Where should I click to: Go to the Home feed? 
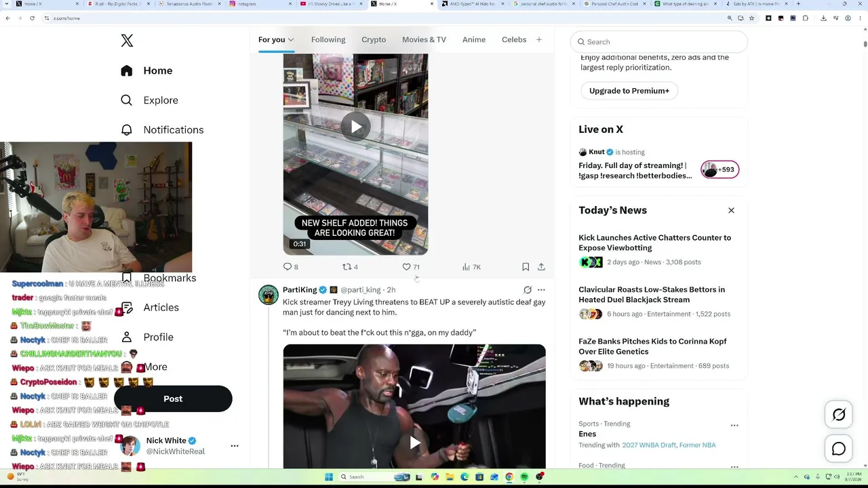(x=146, y=70)
